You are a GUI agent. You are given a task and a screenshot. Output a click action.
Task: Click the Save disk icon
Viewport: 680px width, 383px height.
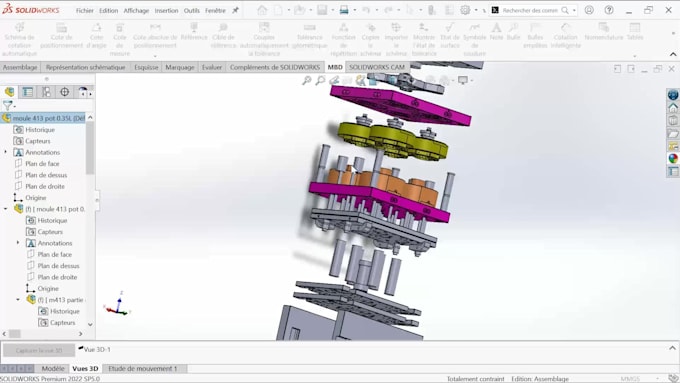click(x=322, y=10)
